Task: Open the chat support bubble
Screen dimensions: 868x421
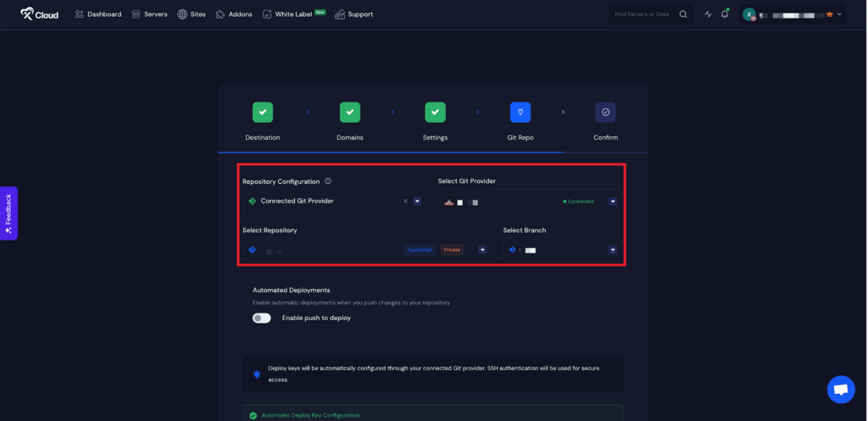Action: (x=840, y=389)
